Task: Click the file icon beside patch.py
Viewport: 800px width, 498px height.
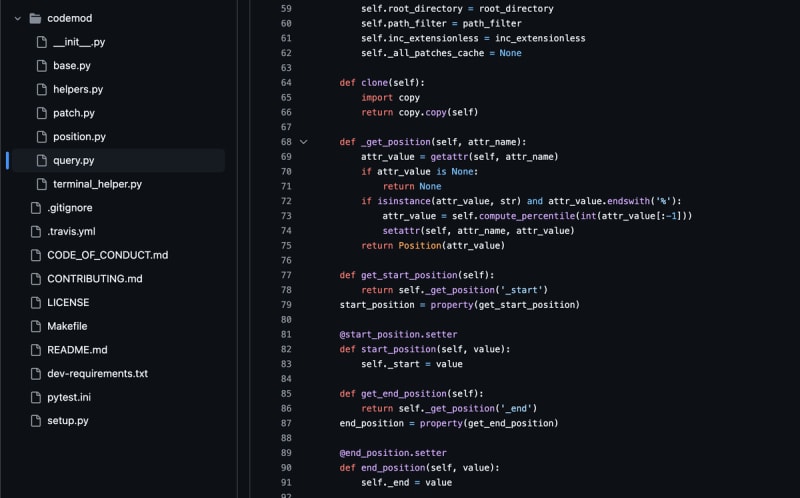Action: coord(41,113)
